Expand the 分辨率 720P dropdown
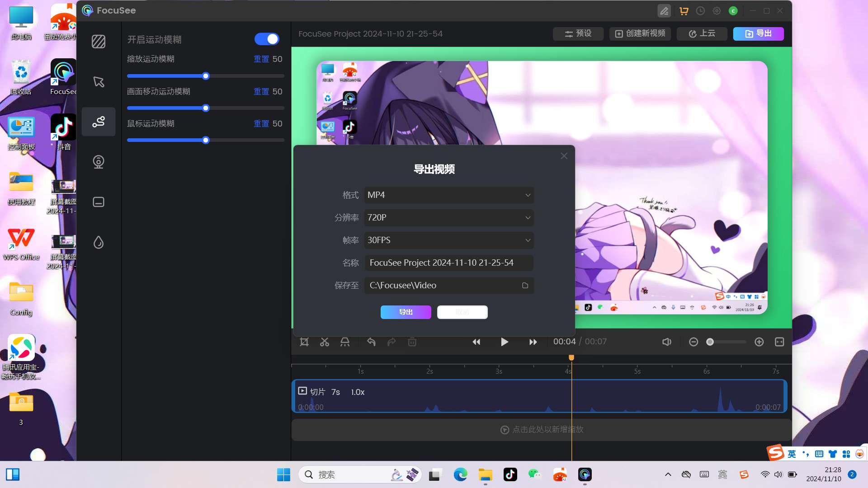The height and width of the screenshot is (488, 868). 448,217
